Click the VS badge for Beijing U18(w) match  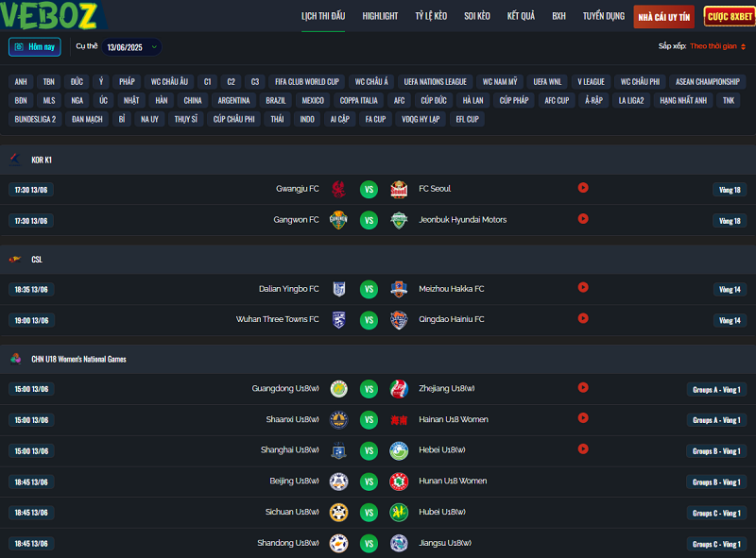point(369,482)
